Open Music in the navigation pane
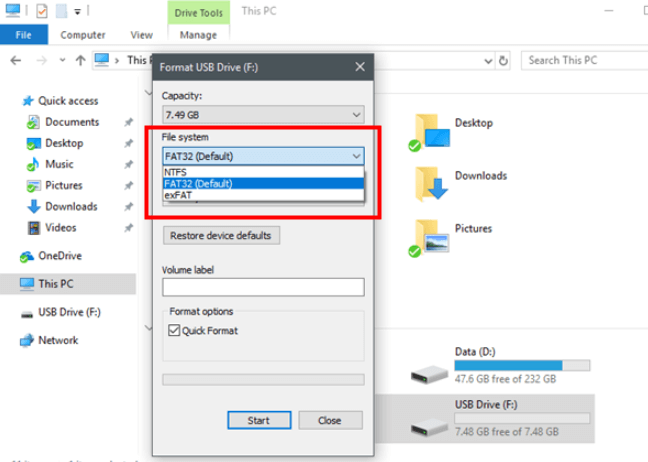 tap(59, 164)
